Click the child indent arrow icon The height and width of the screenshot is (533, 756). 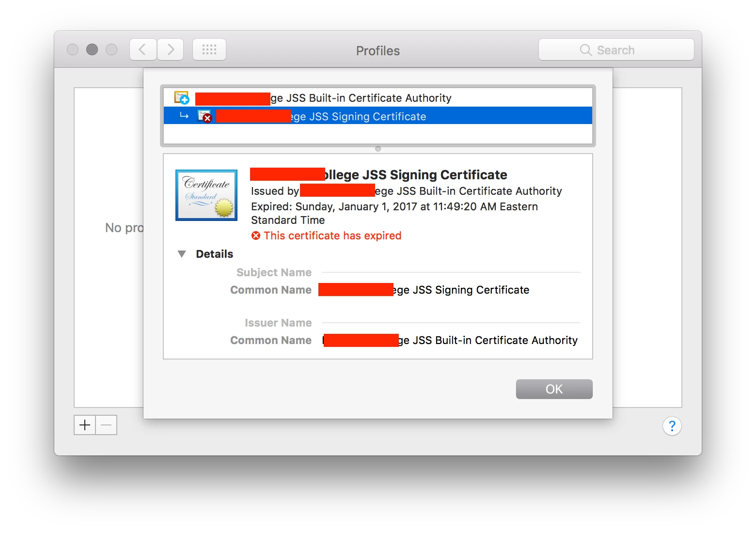coord(184,116)
